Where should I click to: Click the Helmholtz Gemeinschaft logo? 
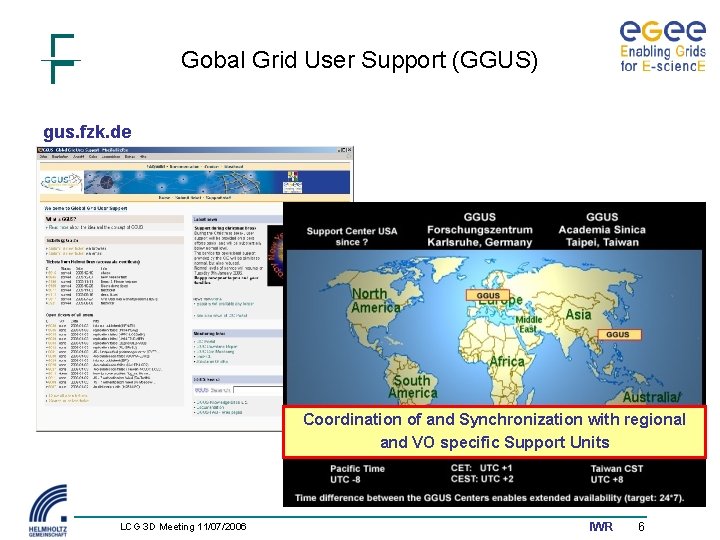(48, 511)
